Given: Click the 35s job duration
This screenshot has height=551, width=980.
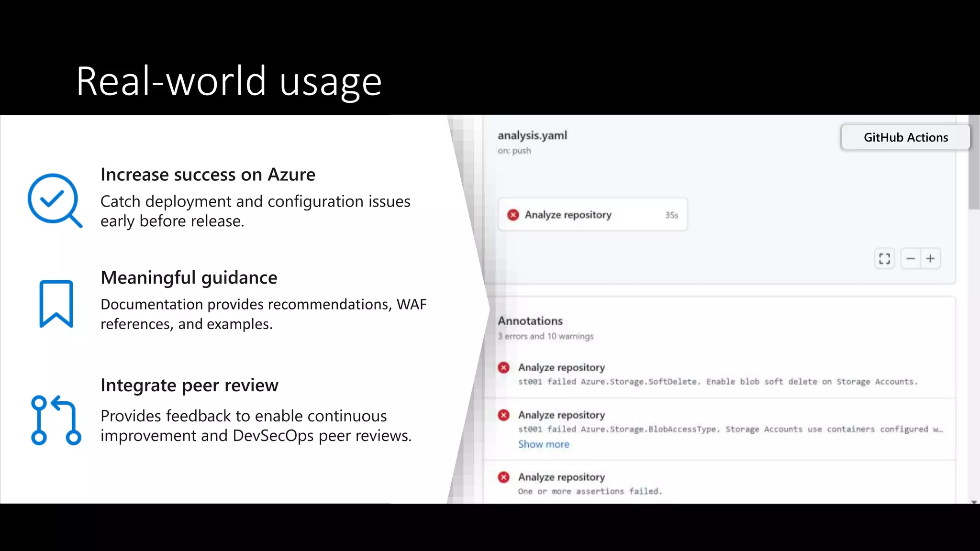Looking at the screenshot, I should click(671, 215).
